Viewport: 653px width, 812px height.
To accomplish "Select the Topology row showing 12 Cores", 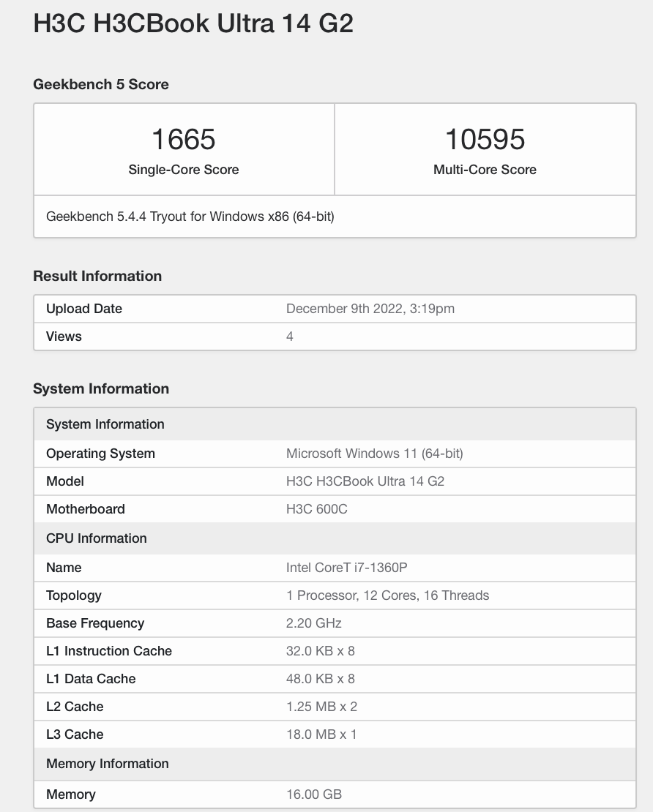I will click(x=387, y=595).
